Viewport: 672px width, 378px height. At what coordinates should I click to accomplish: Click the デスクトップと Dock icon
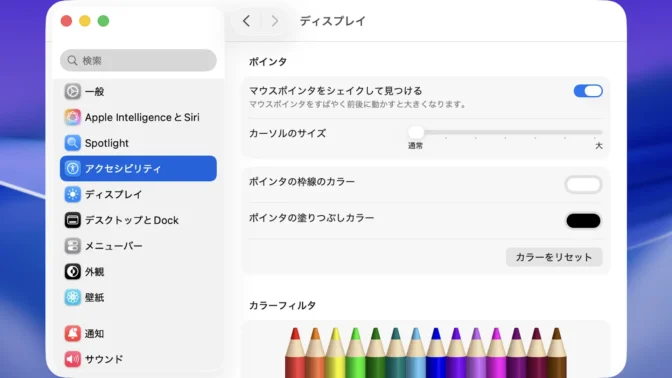72,220
